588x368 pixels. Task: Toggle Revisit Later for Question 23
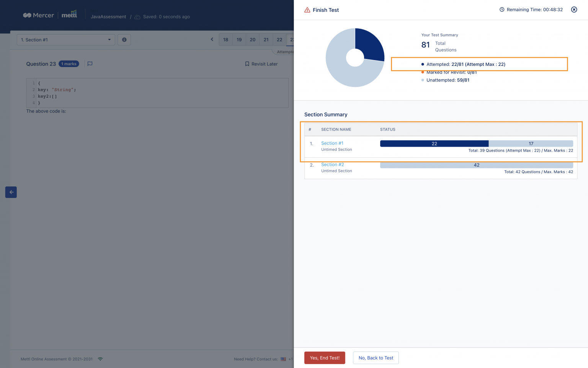tap(261, 64)
